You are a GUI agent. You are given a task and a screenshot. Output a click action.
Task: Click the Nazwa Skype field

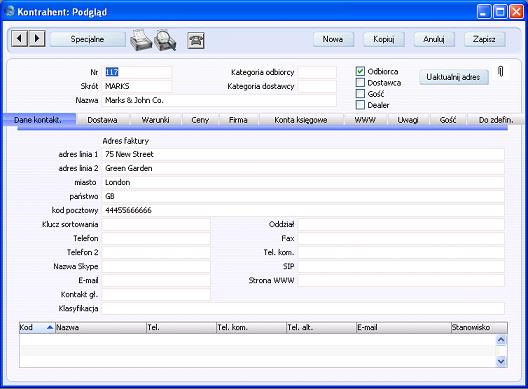click(x=156, y=266)
